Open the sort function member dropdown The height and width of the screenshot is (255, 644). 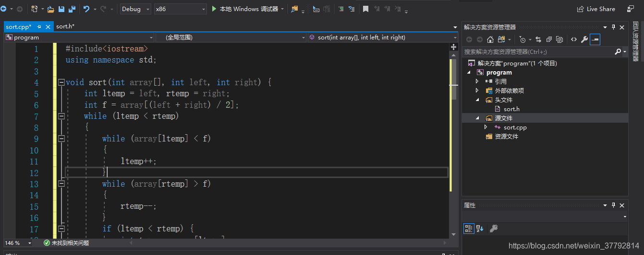point(383,38)
